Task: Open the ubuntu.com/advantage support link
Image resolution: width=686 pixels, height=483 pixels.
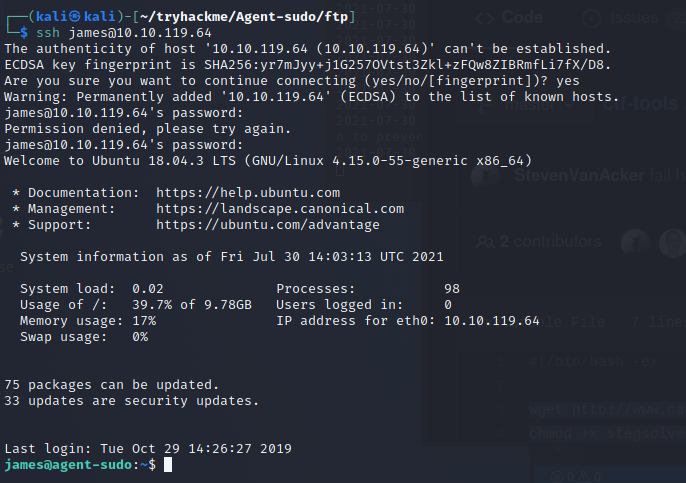Action: (268, 225)
